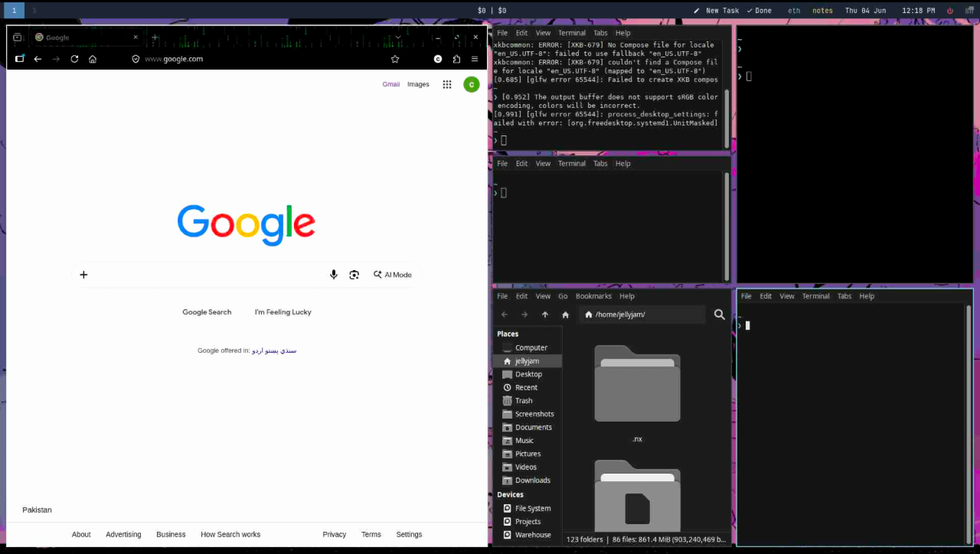Screen dimensions: 980x554
Task: Select Computer in Places sidebar
Action: [527, 348]
